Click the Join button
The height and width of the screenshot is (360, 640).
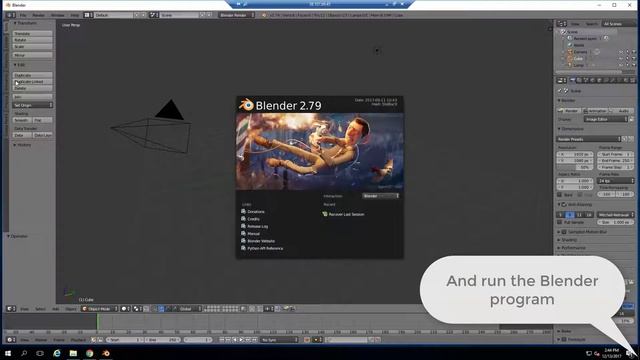pos(32,97)
